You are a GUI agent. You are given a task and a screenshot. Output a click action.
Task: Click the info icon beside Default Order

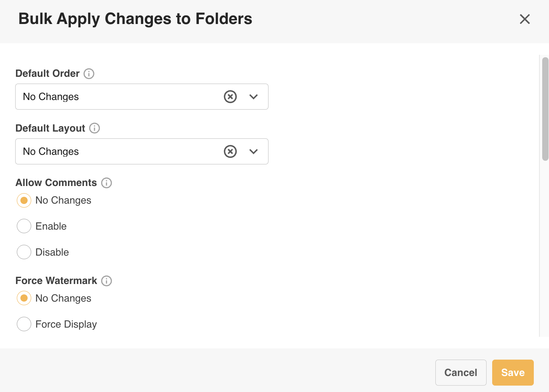(x=89, y=74)
